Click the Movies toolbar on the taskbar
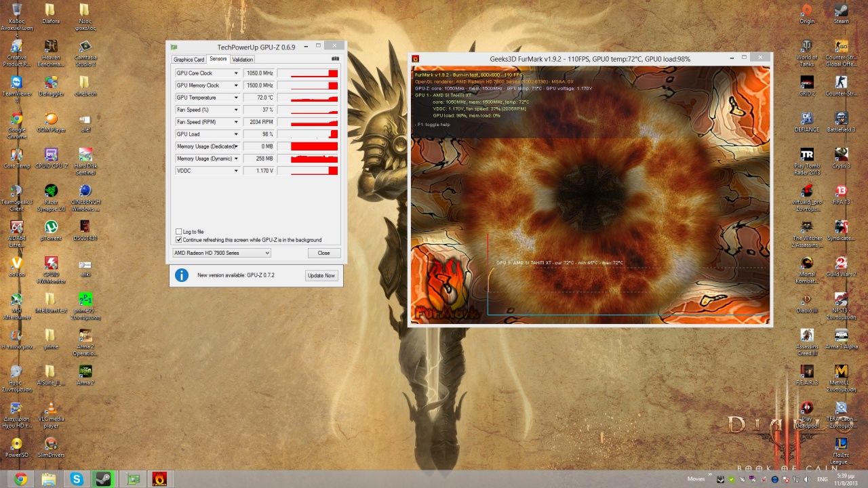 [696, 479]
